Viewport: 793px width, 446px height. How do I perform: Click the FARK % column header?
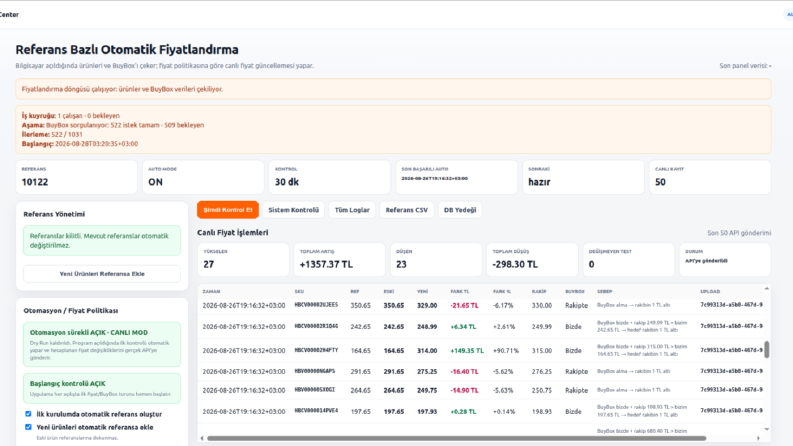tap(502, 292)
